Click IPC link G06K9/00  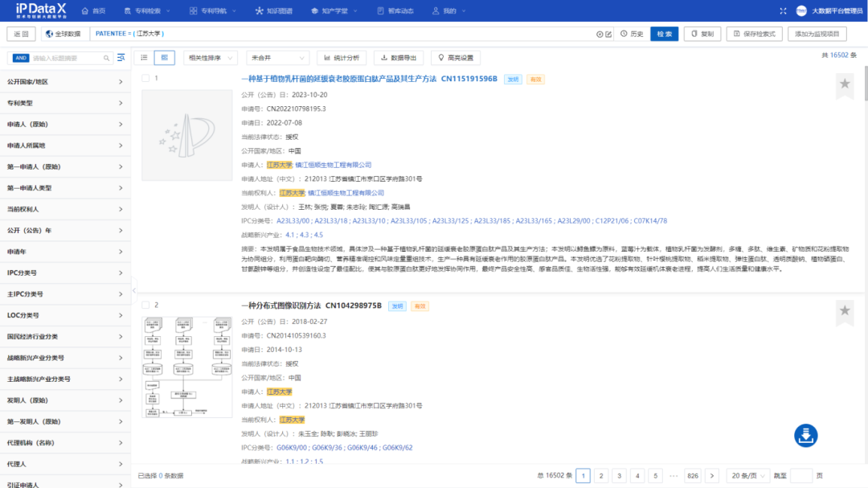coord(292,448)
